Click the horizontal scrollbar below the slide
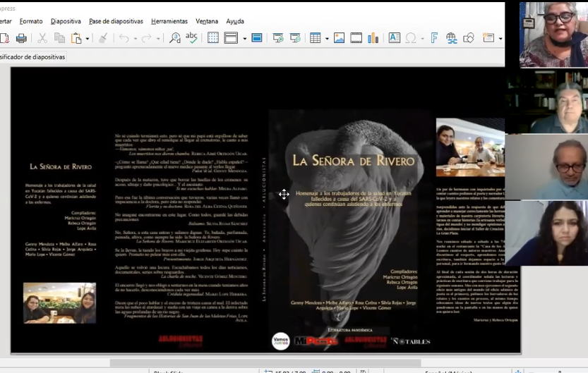Image resolution: width=588 pixels, height=373 pixels. 265,363
